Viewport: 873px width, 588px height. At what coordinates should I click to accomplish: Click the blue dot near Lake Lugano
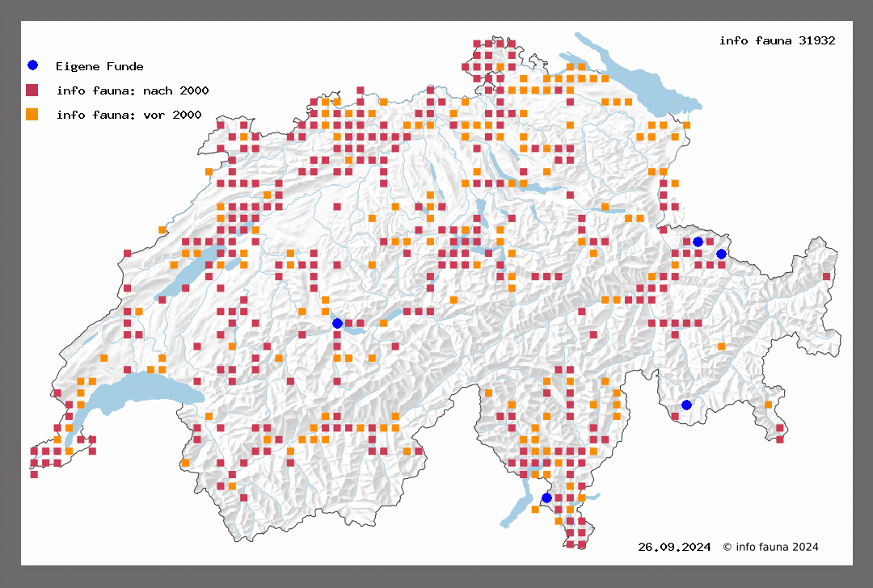[546, 498]
